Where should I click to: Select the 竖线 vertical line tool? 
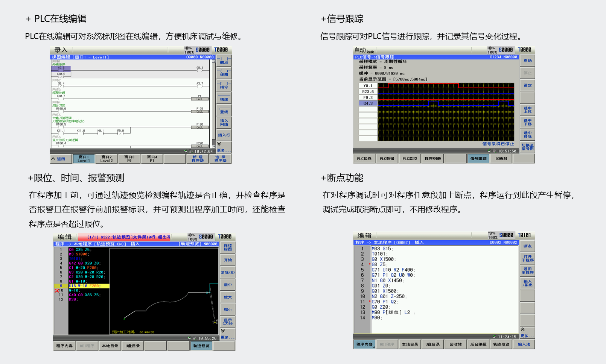tap(224, 111)
